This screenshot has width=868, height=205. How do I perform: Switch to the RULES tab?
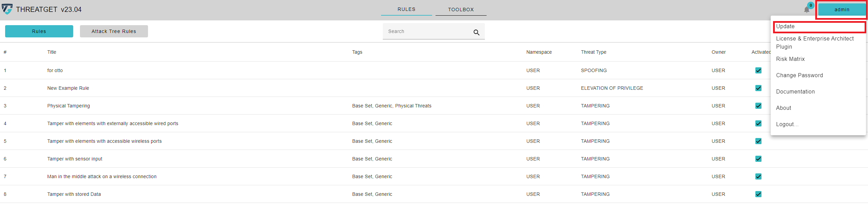tap(406, 9)
